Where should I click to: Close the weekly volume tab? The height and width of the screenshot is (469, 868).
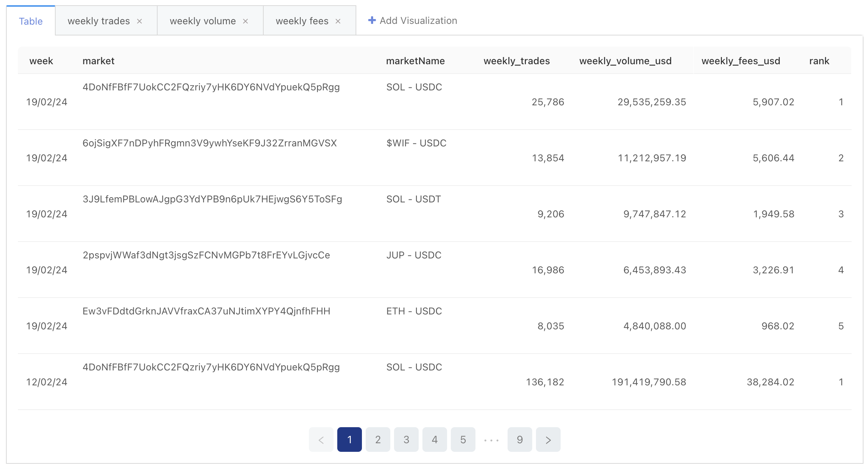click(x=245, y=21)
